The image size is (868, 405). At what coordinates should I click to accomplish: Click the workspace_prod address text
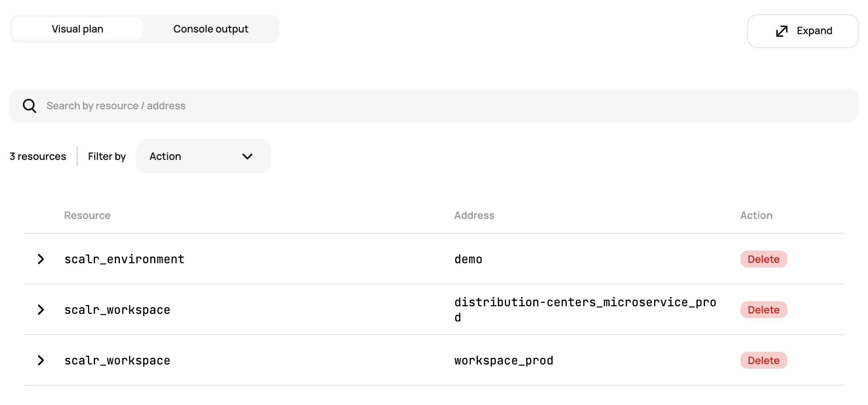tap(504, 360)
